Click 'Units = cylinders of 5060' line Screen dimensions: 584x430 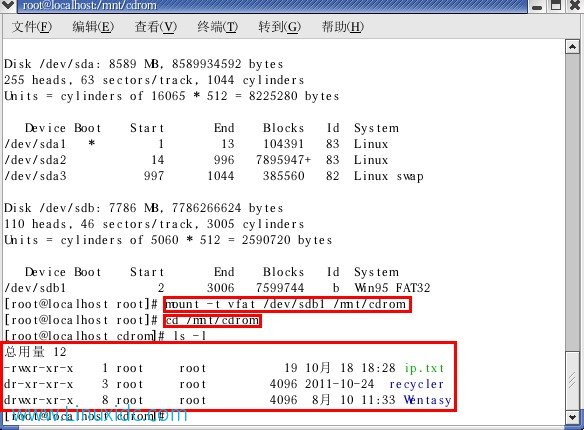168,240
